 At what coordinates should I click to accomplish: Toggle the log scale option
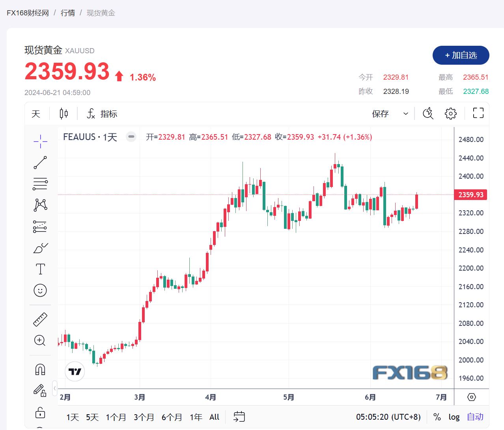tap(454, 417)
